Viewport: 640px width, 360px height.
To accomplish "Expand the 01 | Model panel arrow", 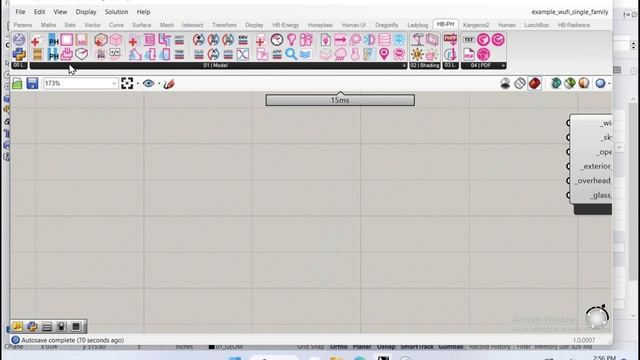I will [x=404, y=65].
